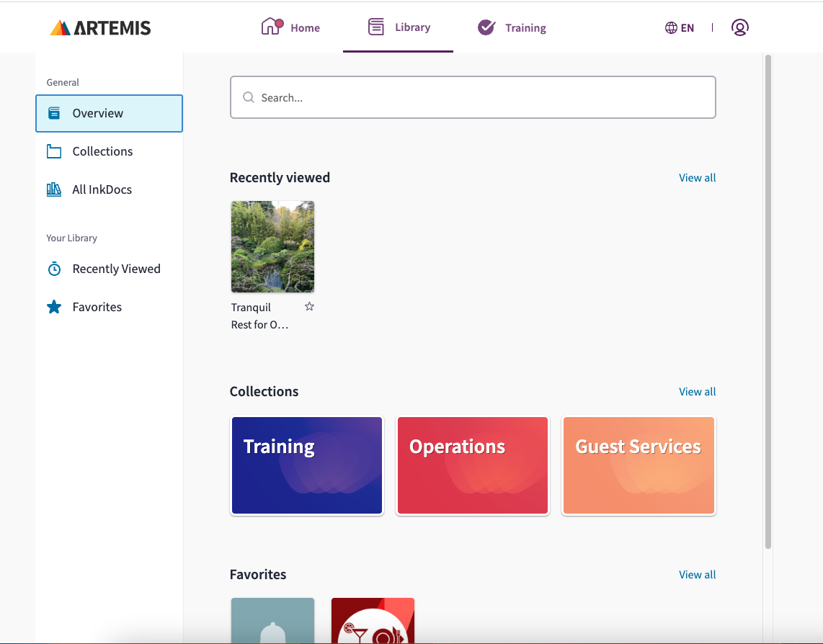823x644 pixels.
Task: Click the Recently Viewed clock icon
Action: pos(54,269)
